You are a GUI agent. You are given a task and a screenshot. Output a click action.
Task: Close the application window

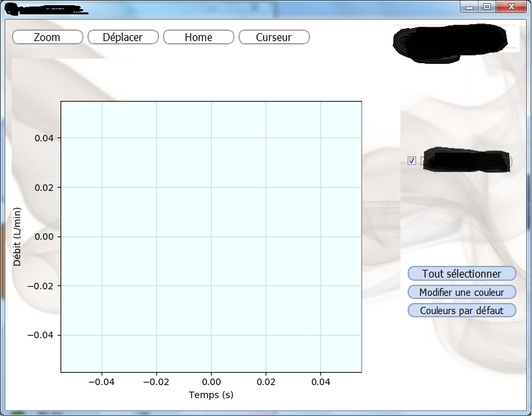[x=512, y=7]
